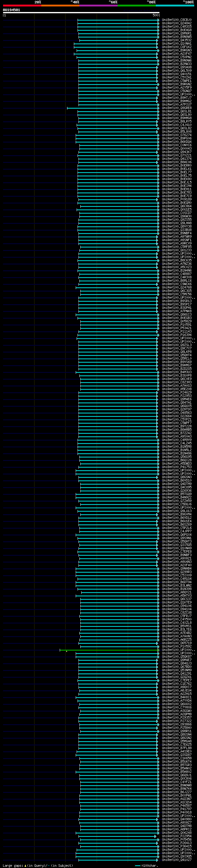This screenshot has height=868, width=197.
Task: Select hit label UniRef100_Q43532
Action: click(176, 40)
